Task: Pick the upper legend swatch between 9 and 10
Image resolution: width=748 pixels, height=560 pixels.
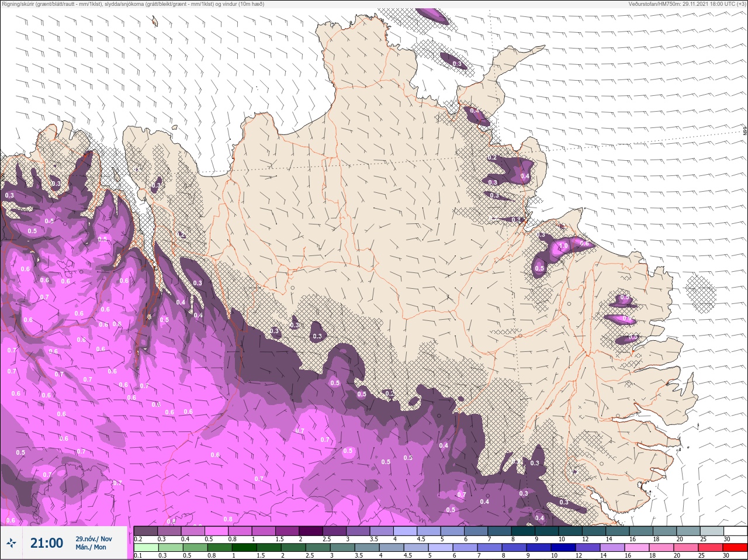Action: [546, 531]
